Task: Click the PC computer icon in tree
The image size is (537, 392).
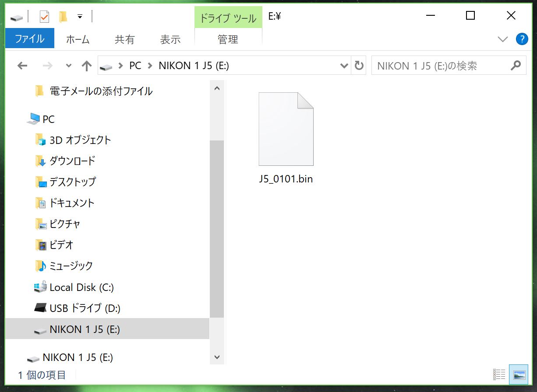Action: (33, 119)
